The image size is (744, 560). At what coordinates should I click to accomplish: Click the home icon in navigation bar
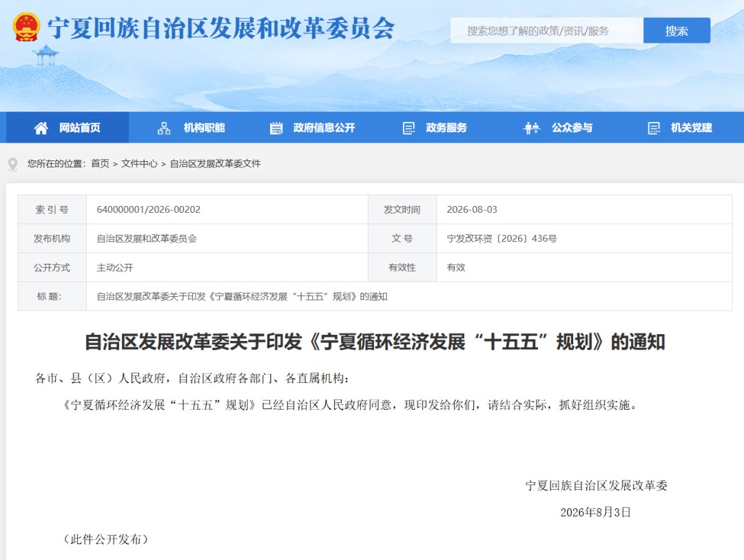41,127
